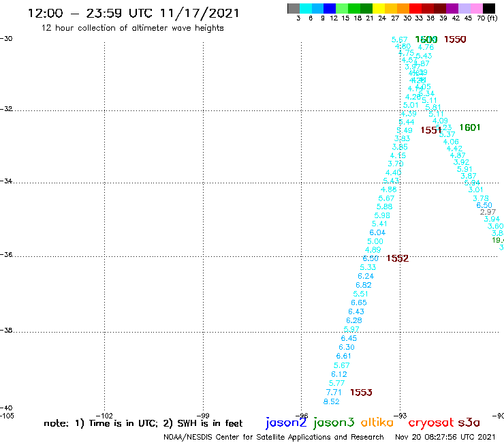Select the 6.61 wave height value
Image resolution: width=504 pixels, height=443 pixels.
click(344, 356)
